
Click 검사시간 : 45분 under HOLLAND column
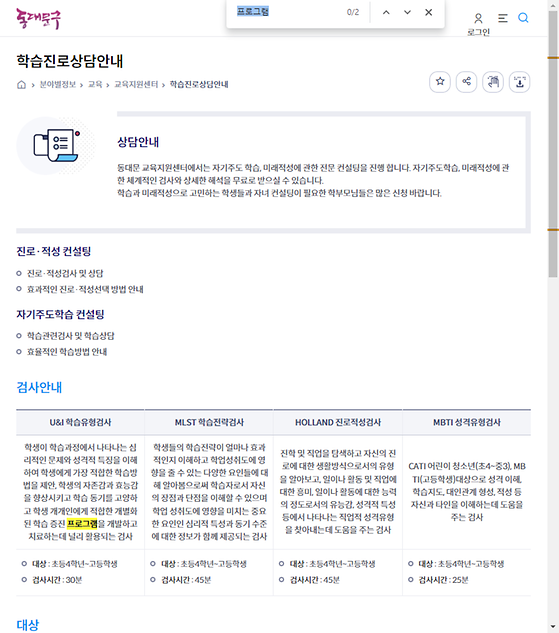(x=315, y=580)
